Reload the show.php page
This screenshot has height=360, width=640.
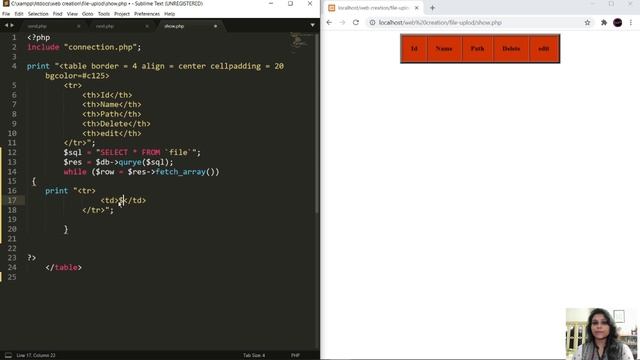[356, 23]
